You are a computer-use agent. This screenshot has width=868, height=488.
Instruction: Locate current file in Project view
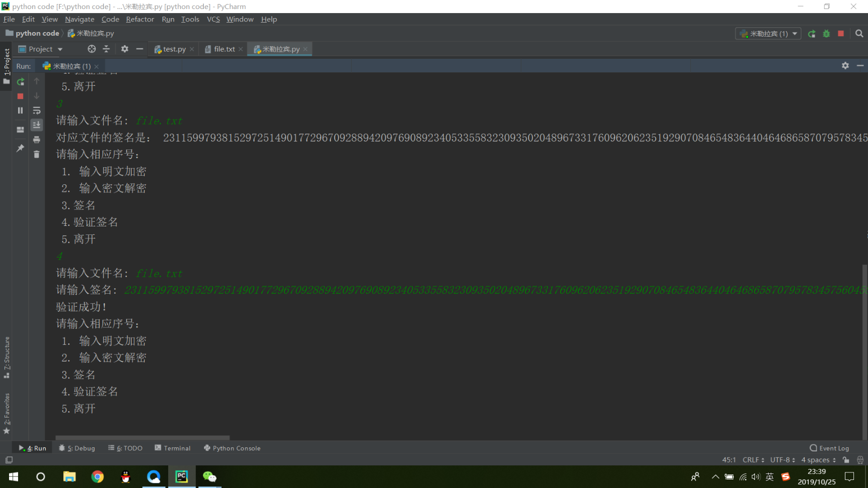click(x=91, y=49)
